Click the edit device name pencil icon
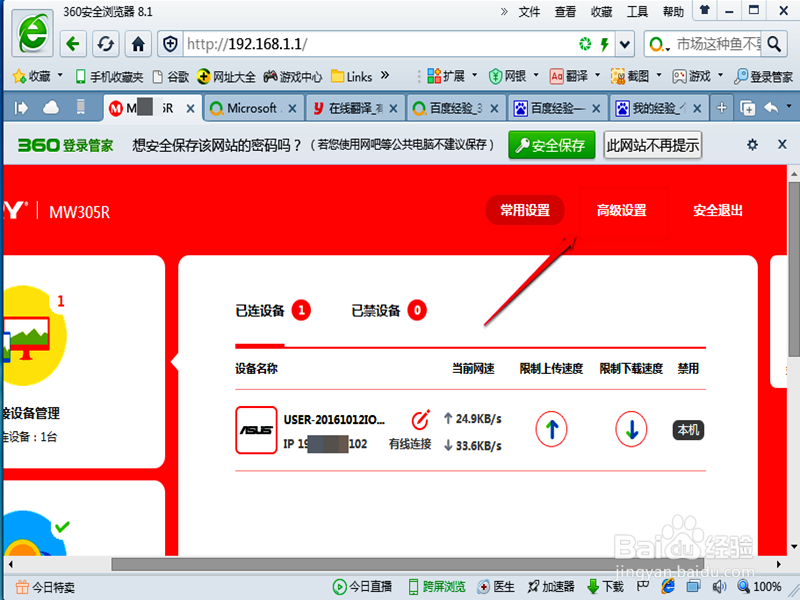This screenshot has width=800, height=600. (420, 420)
